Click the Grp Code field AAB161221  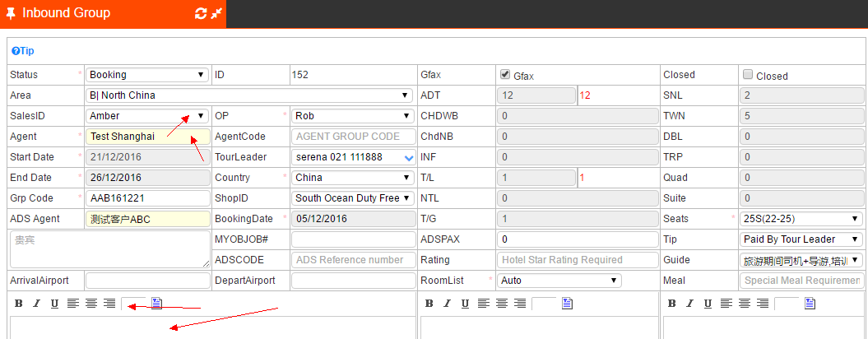point(147,198)
